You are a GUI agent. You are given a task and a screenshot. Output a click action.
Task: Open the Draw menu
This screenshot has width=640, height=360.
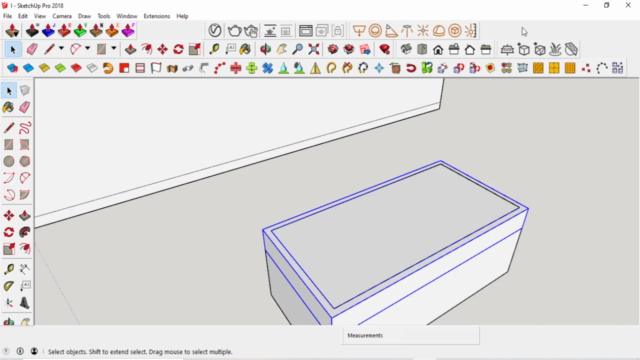tap(84, 16)
